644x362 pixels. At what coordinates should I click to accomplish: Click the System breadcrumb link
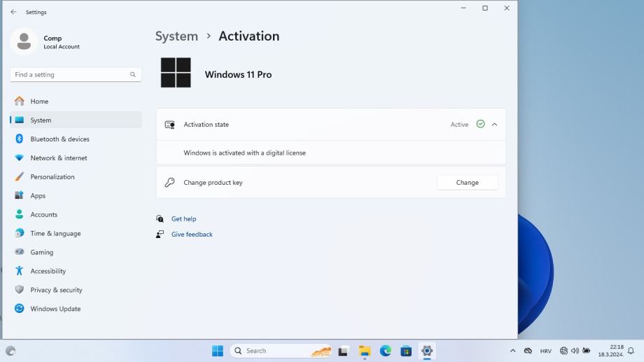pos(176,36)
